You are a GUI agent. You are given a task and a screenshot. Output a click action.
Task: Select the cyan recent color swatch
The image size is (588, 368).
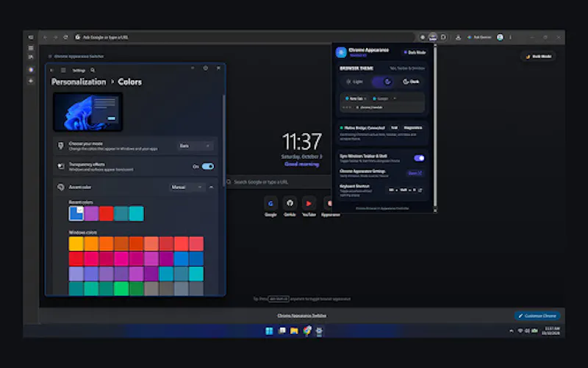[136, 213]
